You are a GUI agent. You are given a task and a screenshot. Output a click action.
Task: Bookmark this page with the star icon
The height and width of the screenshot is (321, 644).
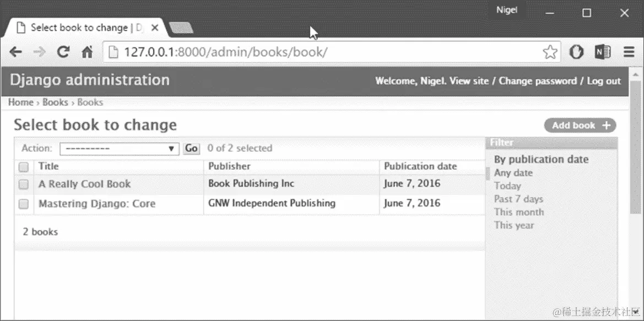click(550, 52)
